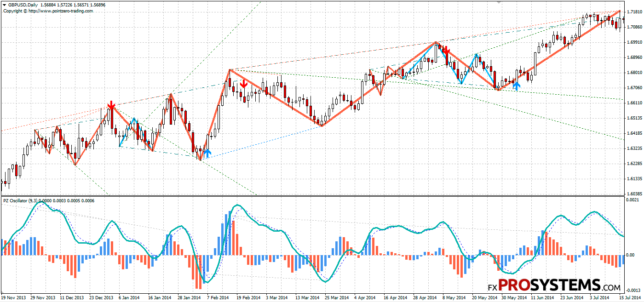644x302 pixels.
Task: Click the 29 Nov 2013 date label
Action: point(43,298)
